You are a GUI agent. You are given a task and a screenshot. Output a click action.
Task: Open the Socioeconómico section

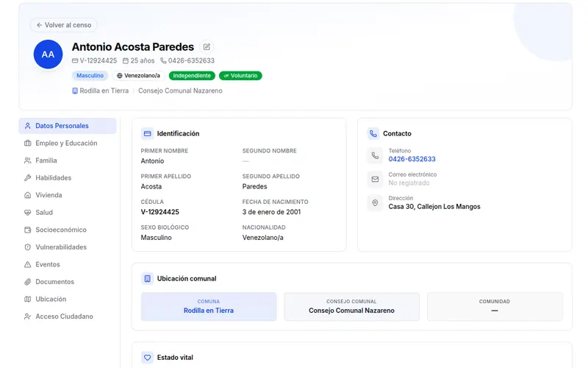pyautogui.click(x=68, y=230)
